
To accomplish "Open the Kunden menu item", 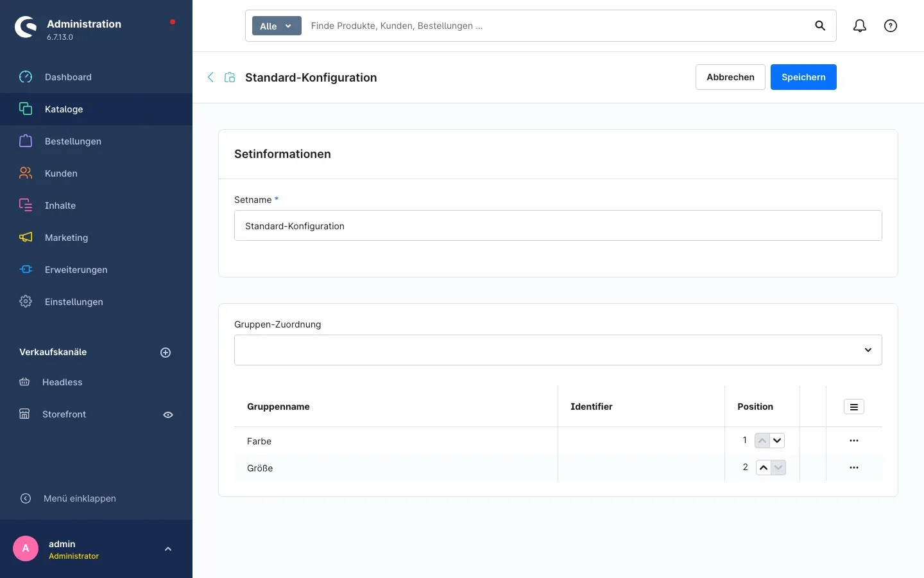I will point(96,173).
